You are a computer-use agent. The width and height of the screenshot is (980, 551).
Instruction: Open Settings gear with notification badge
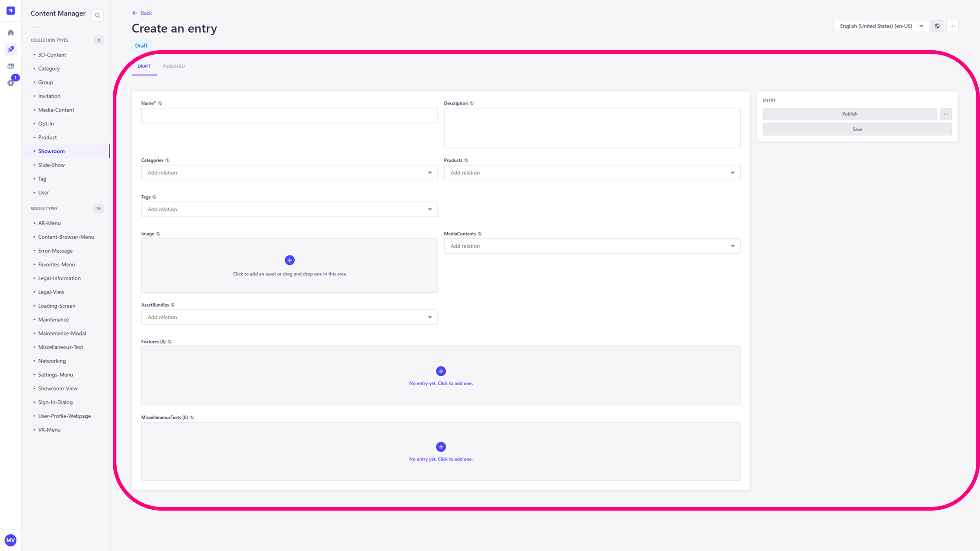point(11,83)
